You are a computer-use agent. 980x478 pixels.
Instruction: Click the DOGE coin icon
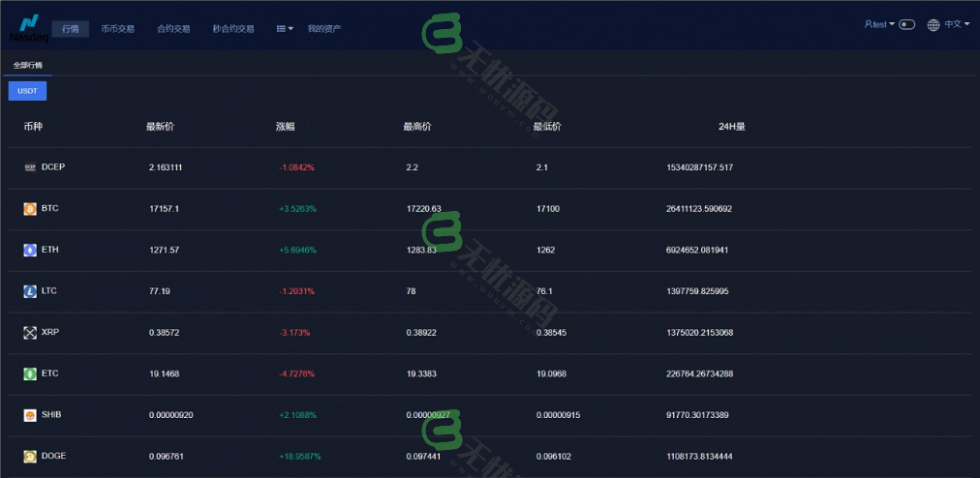click(30, 456)
